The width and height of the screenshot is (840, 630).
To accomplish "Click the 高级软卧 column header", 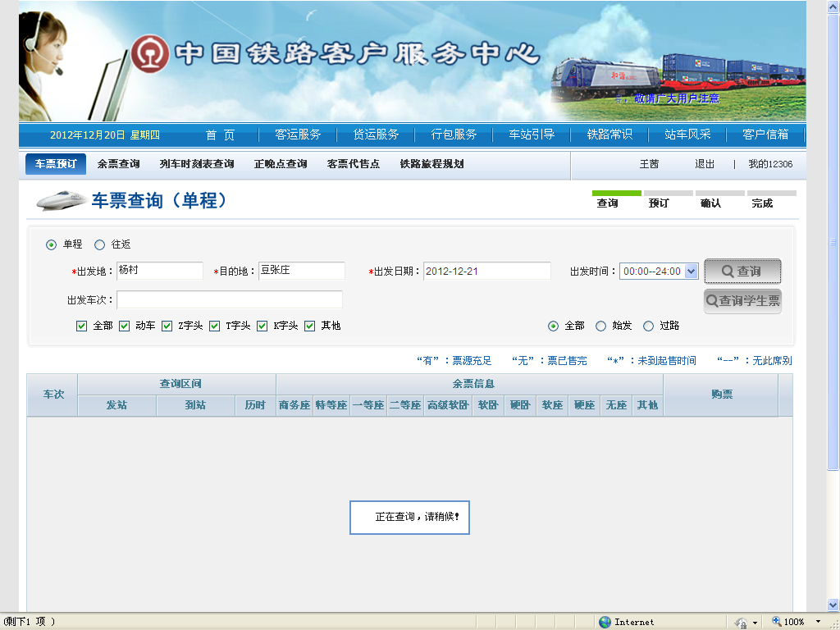I will click(448, 405).
